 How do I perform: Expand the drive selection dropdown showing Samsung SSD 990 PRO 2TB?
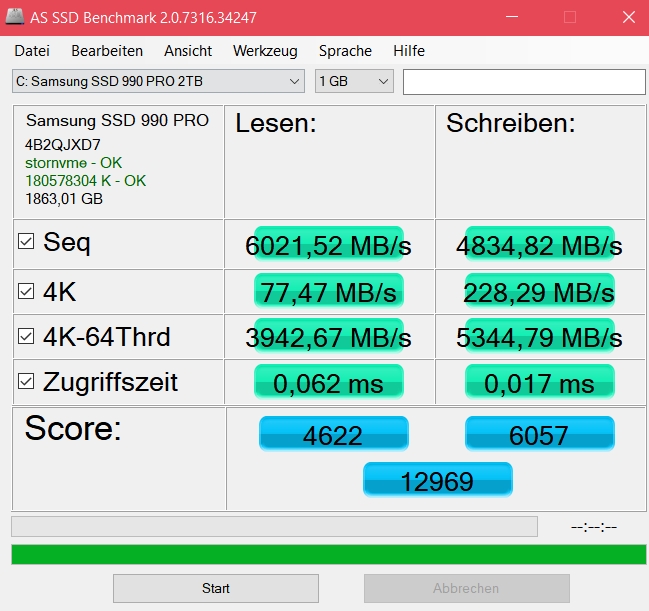[x=158, y=81]
